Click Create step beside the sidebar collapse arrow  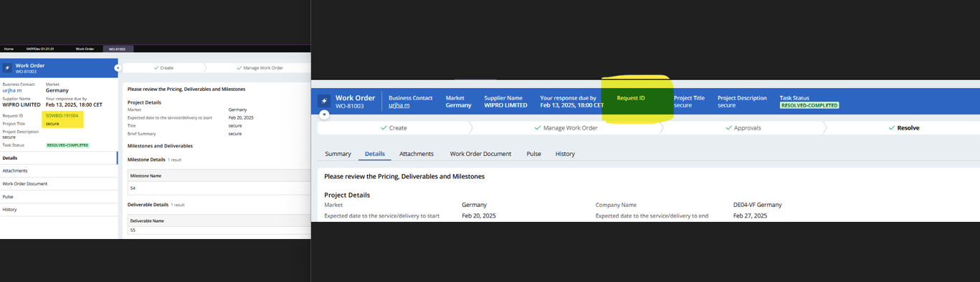(163, 68)
